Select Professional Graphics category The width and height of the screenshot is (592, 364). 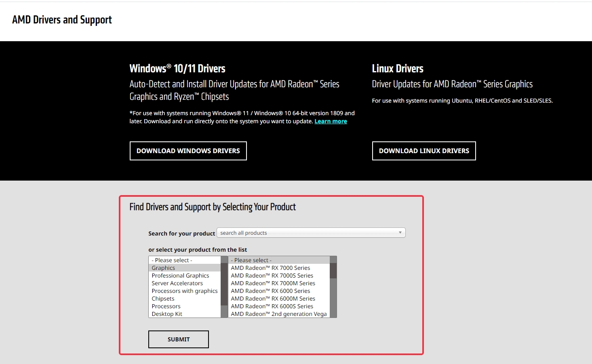185,276
